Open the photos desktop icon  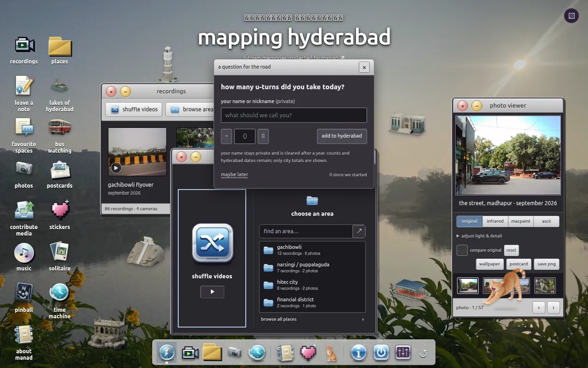coord(24,174)
